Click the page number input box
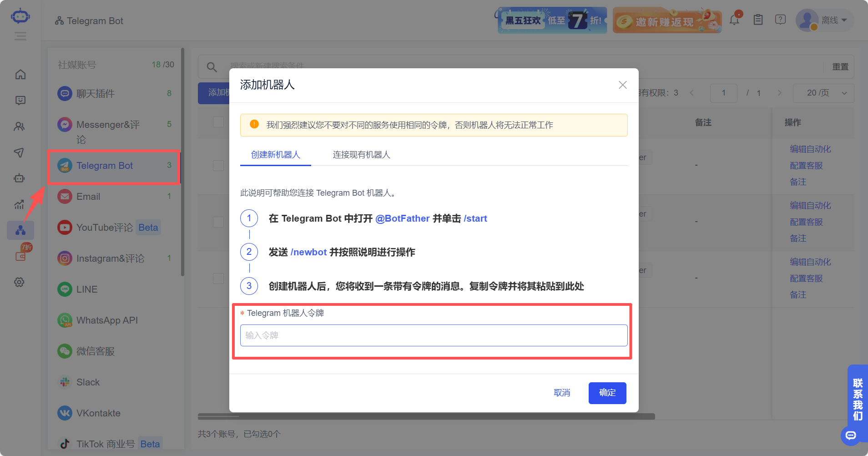Screen dimensions: 868x456 click(x=724, y=93)
